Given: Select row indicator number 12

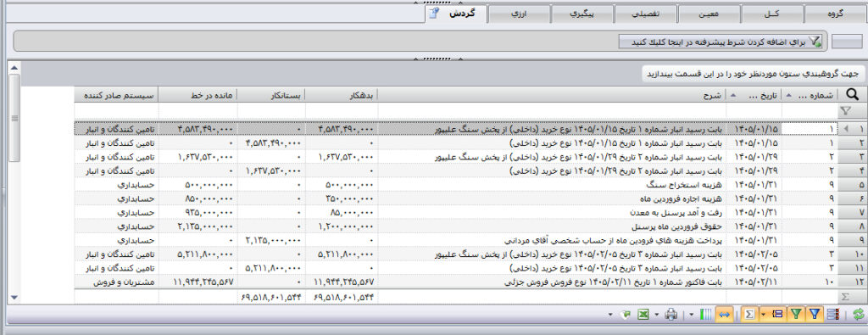Looking at the screenshot, I should (x=853, y=282).
